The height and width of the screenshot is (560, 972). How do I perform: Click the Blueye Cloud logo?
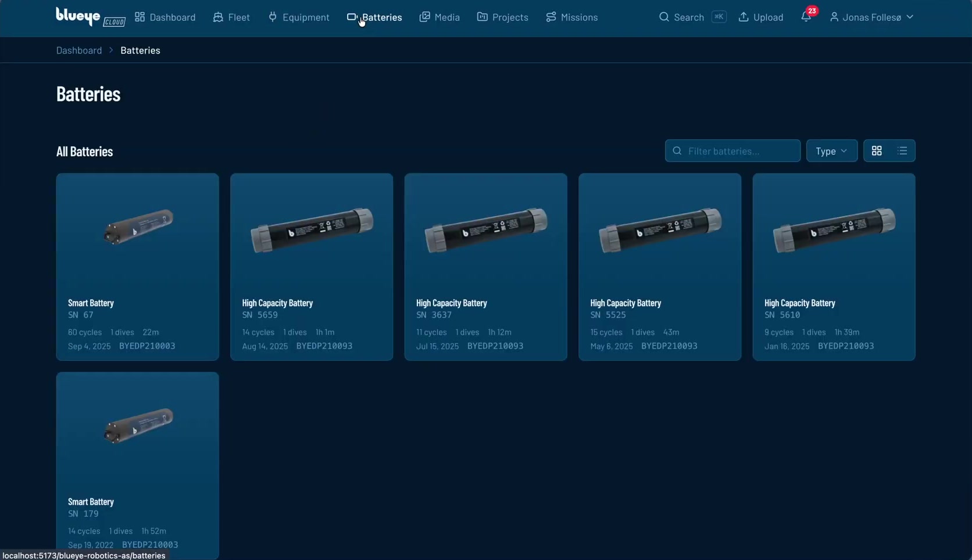[x=91, y=17]
